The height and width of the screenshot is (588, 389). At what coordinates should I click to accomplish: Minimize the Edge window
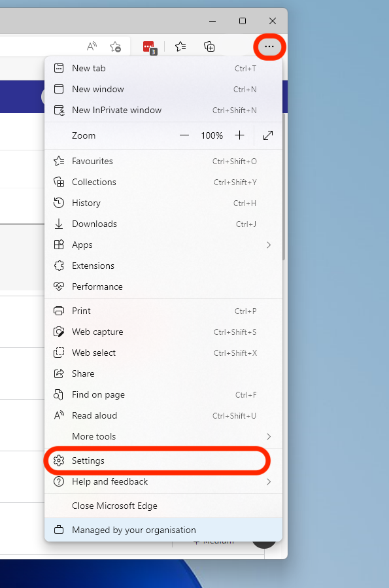tap(212, 21)
